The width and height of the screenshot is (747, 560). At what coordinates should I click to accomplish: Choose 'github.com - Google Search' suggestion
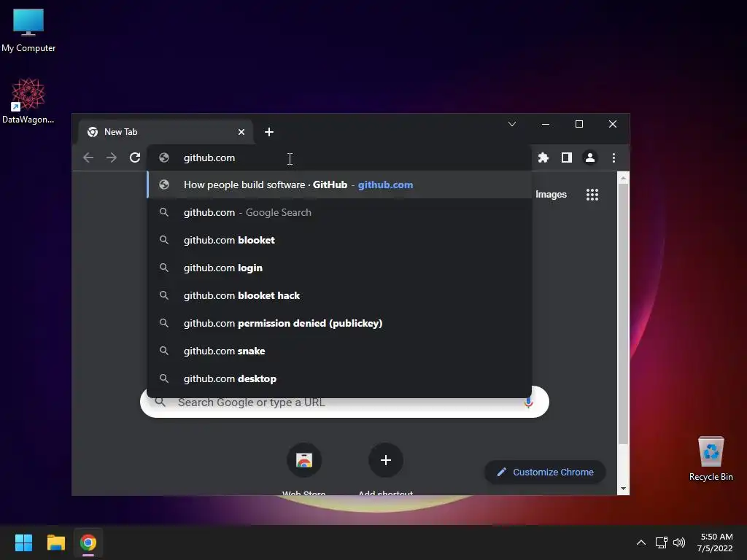tap(339, 212)
